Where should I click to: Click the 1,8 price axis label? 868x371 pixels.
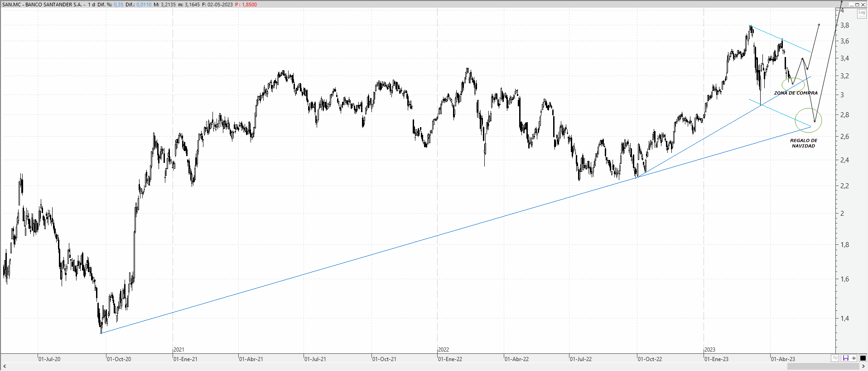click(844, 245)
